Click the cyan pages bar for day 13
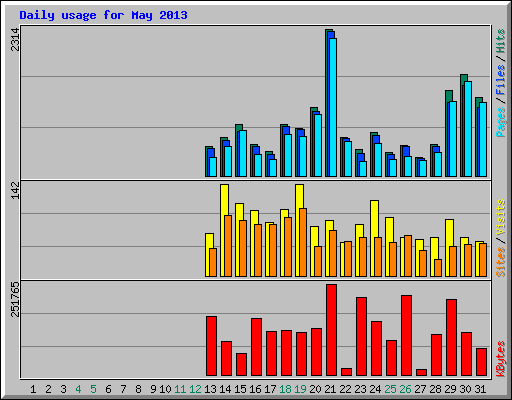 (x=213, y=167)
